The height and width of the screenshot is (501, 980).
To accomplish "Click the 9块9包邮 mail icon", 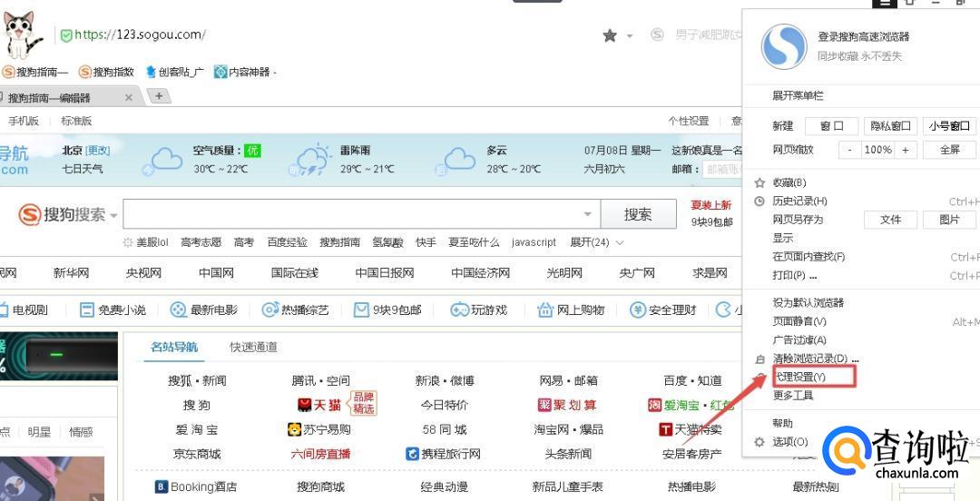I will point(361,309).
